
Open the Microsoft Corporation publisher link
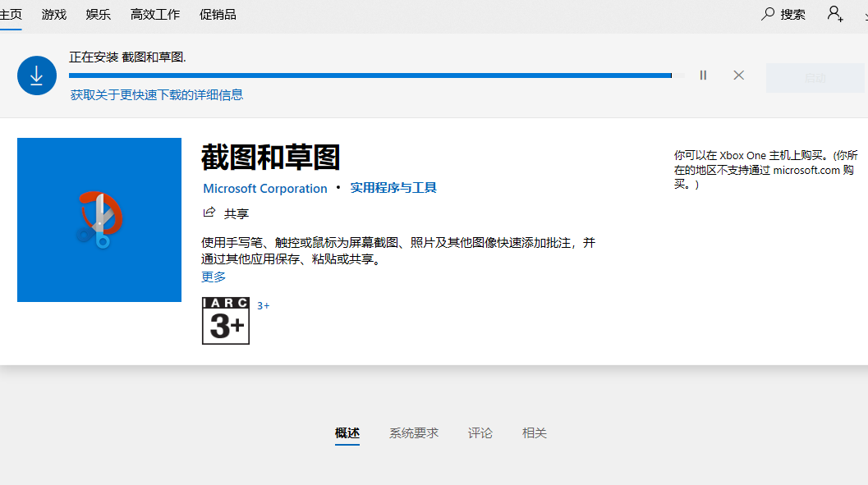coord(265,188)
